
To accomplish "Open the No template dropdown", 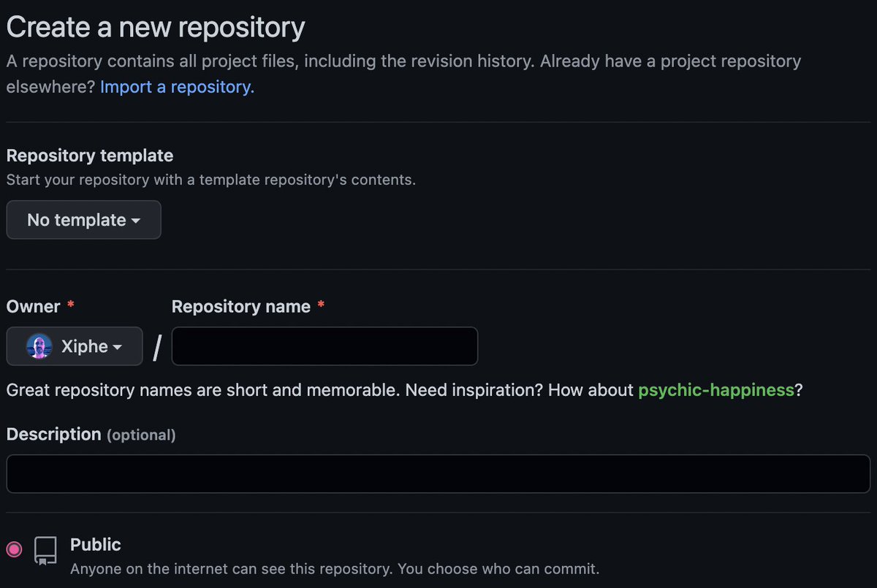I will coord(83,220).
